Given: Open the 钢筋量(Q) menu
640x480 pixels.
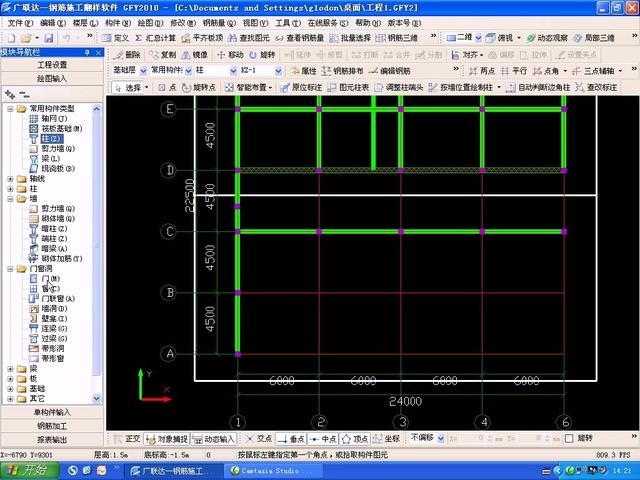Looking at the screenshot, I should (219, 23).
